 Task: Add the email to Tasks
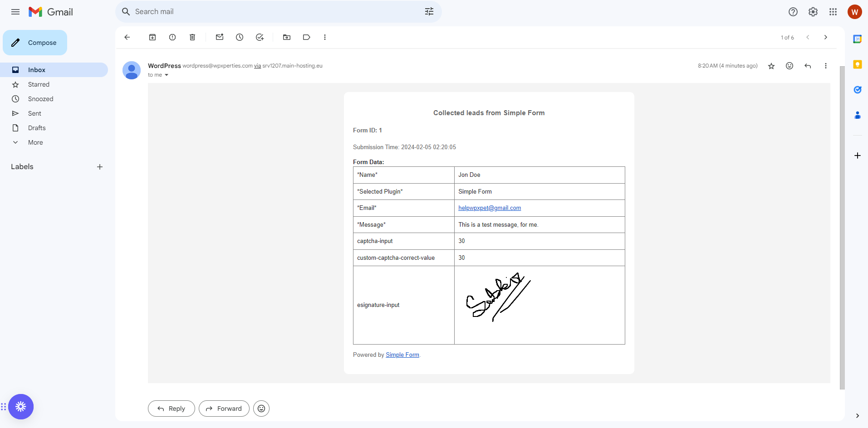[x=260, y=37]
